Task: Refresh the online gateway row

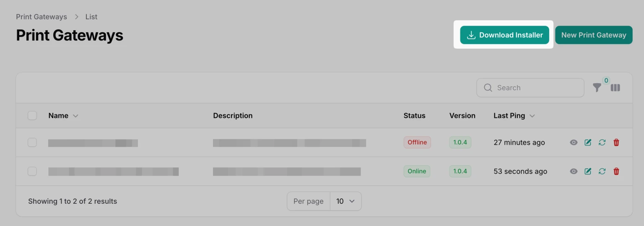Action: click(602, 171)
